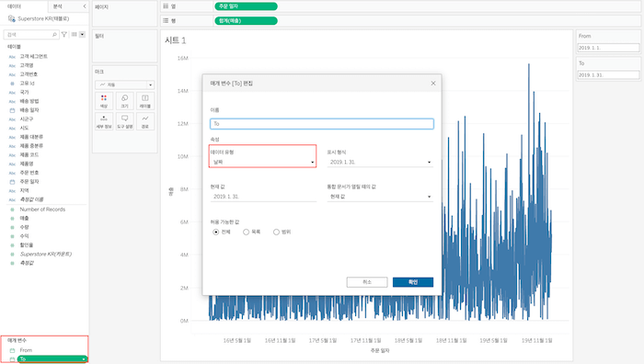Select the 측정값 이름 field
The width and height of the screenshot is (644, 364).
31,199
